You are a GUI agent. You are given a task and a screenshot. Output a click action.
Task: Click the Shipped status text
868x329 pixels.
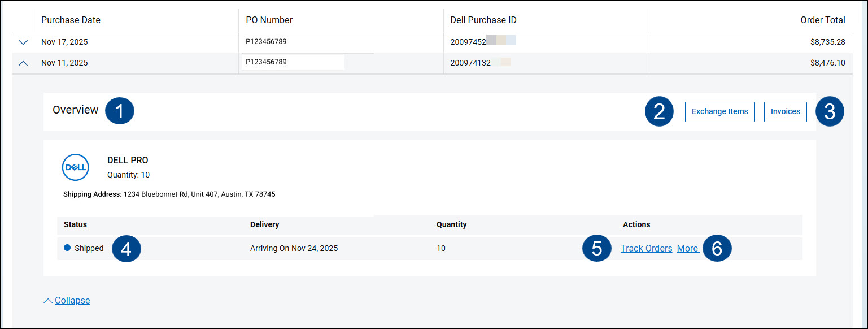(x=89, y=248)
